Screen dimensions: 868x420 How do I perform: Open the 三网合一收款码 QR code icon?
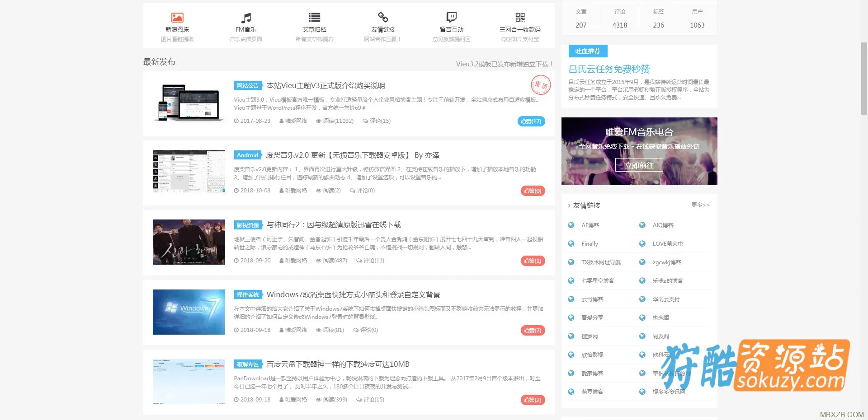520,18
